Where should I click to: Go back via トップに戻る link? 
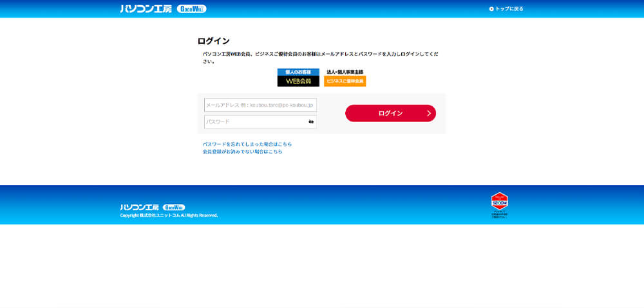(506, 8)
